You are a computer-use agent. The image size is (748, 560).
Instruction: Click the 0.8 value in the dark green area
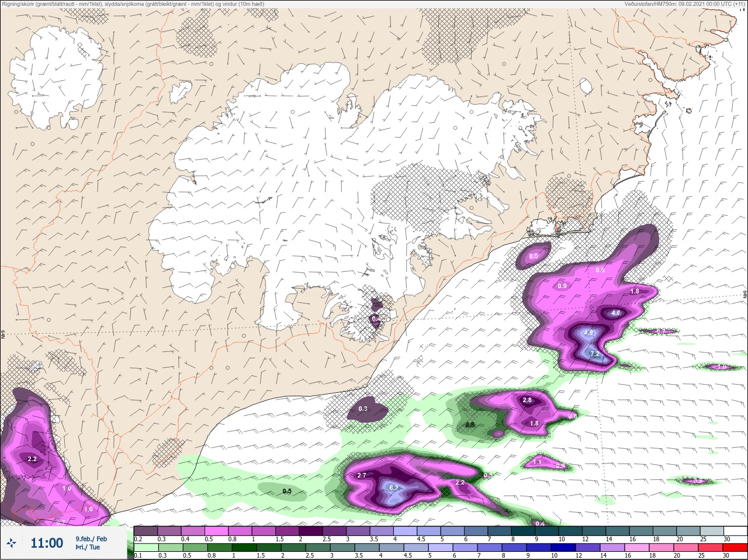point(470,424)
